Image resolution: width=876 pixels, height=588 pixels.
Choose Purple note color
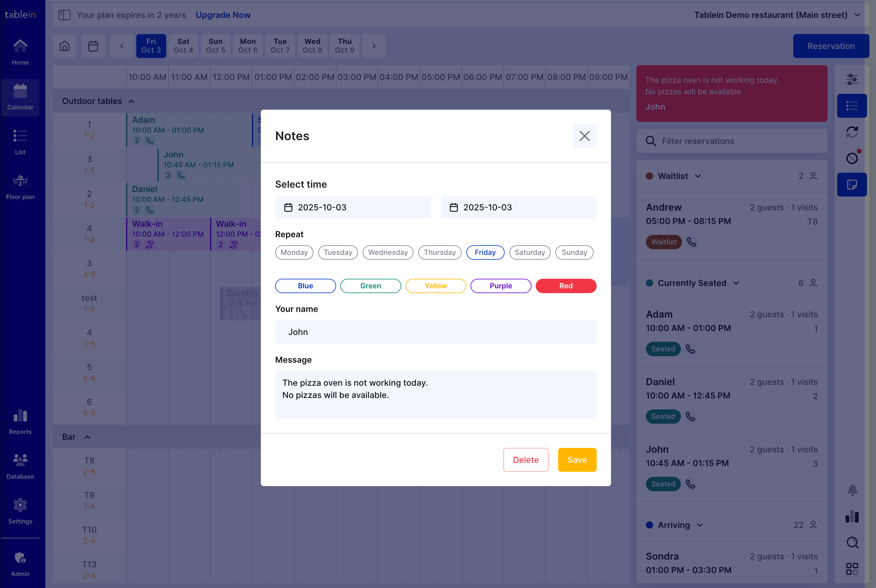[x=501, y=286]
